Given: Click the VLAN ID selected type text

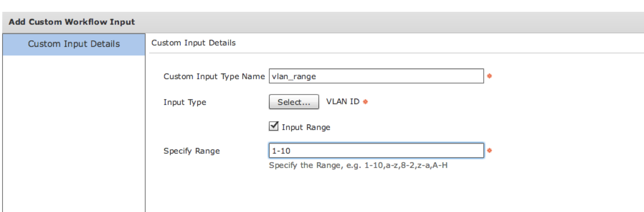Looking at the screenshot, I should (x=343, y=101).
